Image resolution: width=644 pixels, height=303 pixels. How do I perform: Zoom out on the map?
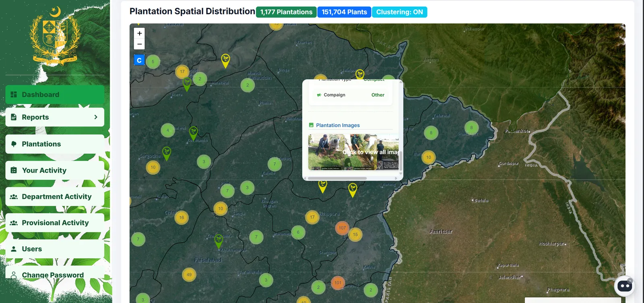pyautogui.click(x=139, y=44)
